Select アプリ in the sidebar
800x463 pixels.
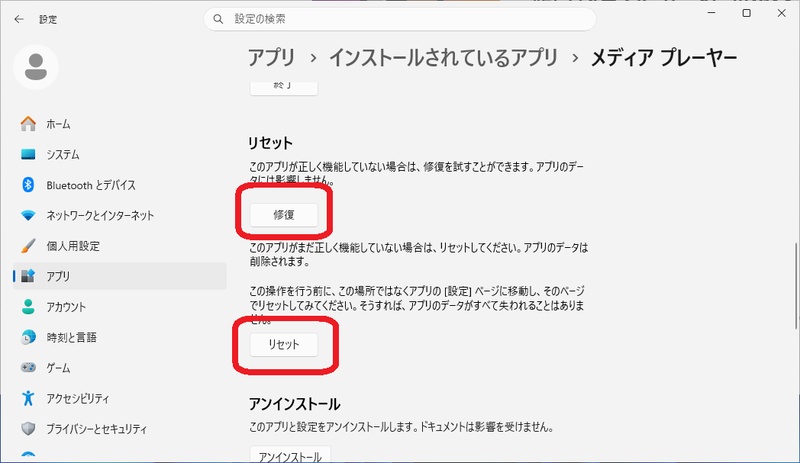(x=119, y=276)
